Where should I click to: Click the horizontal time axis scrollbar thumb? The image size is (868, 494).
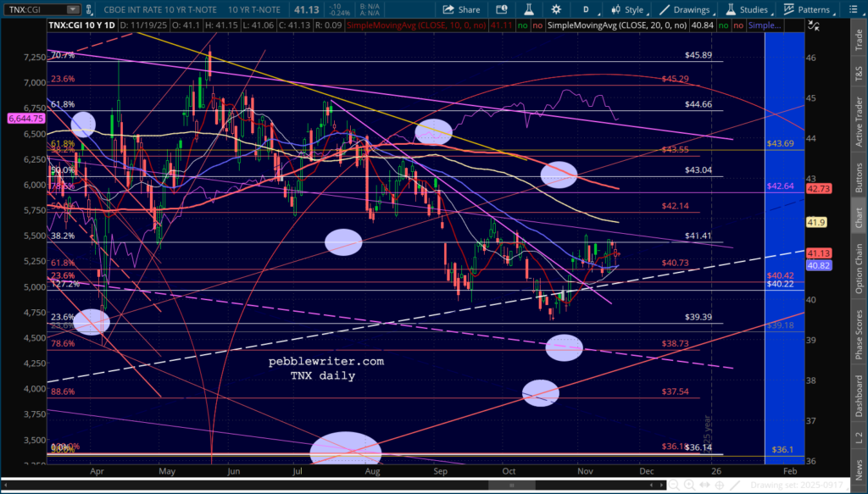click(511, 486)
